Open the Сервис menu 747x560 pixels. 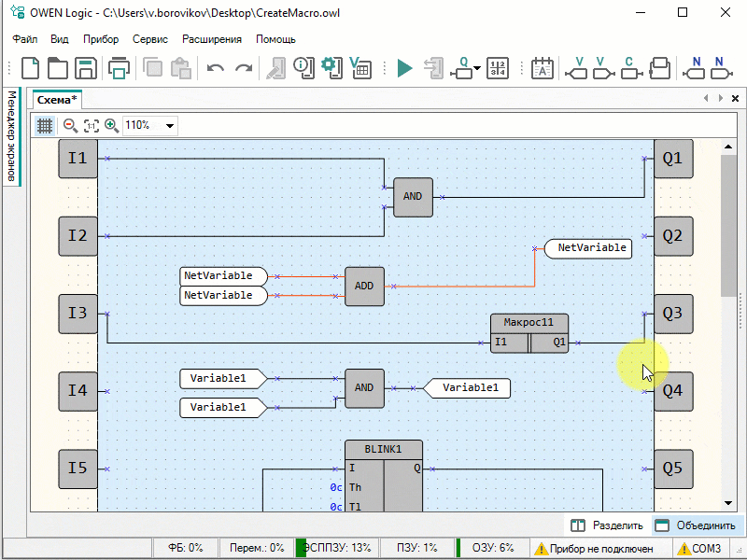(x=150, y=39)
